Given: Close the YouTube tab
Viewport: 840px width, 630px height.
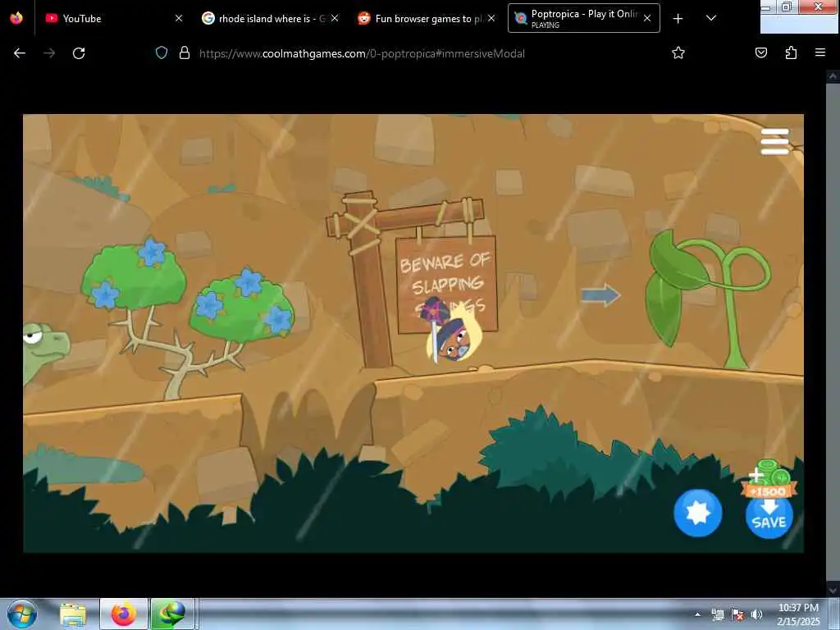Looking at the screenshot, I should [x=179, y=18].
